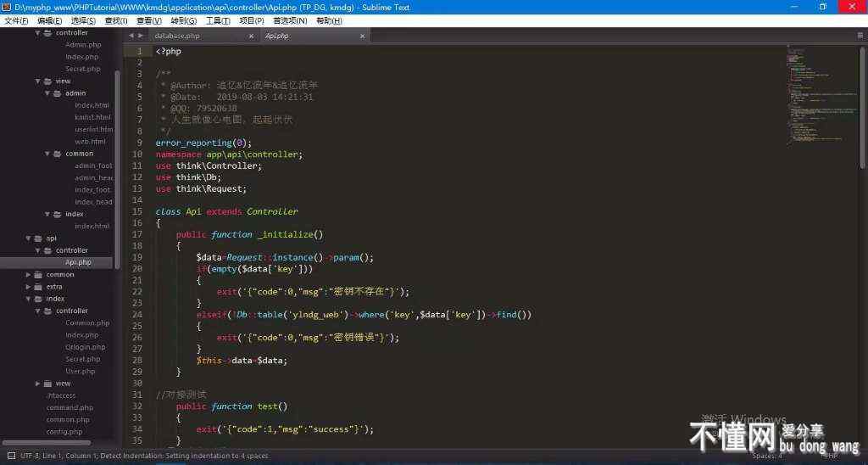
Task: Open userlist.htm file in the sidebar
Action: (93, 129)
